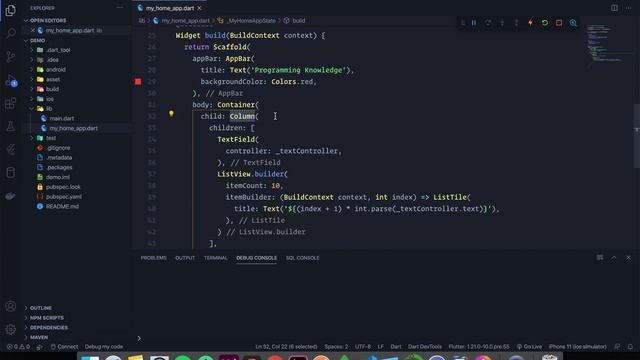This screenshot has height=360, width=640.
Task: Open the Accounts menu icon
Action: (x=11, y=306)
